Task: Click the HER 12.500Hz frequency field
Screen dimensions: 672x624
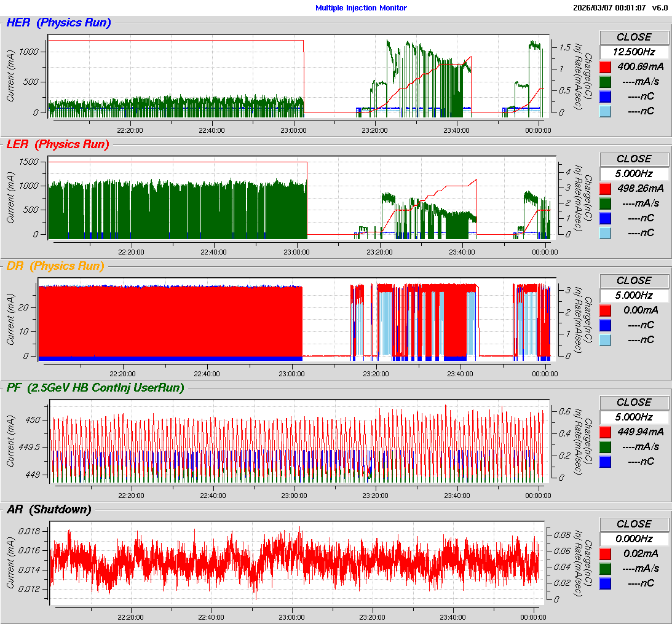Action: pyautogui.click(x=634, y=52)
